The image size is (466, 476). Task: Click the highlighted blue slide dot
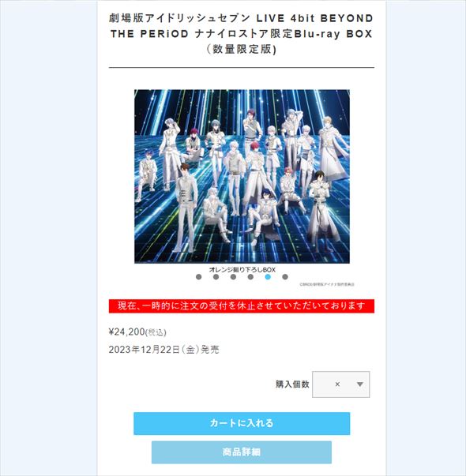coord(268,276)
